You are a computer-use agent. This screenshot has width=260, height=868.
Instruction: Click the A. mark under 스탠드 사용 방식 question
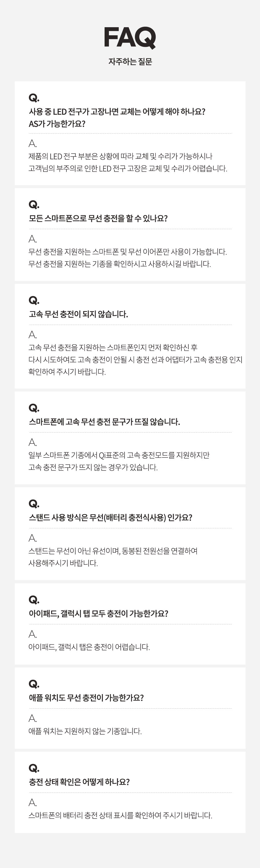pyautogui.click(x=33, y=538)
